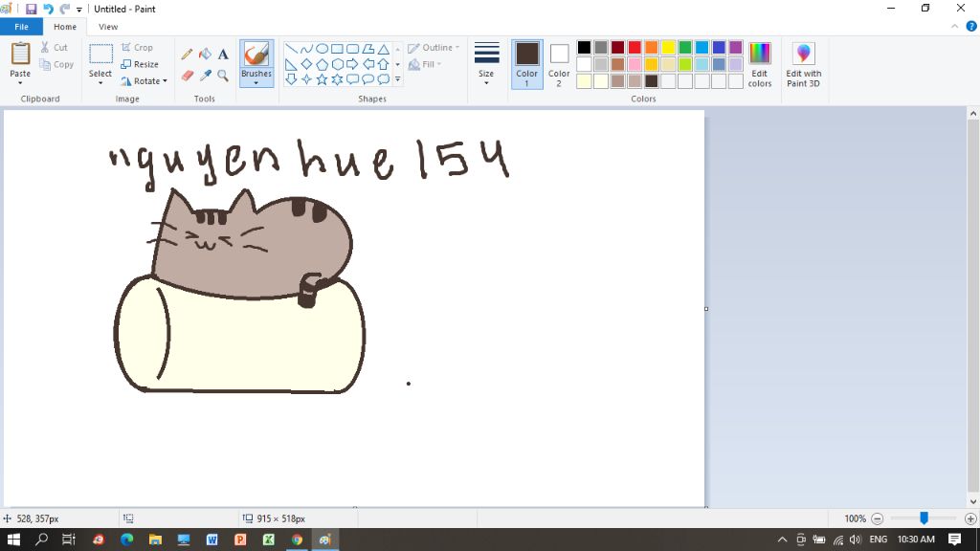Zoom out with the minus button

tap(877, 518)
